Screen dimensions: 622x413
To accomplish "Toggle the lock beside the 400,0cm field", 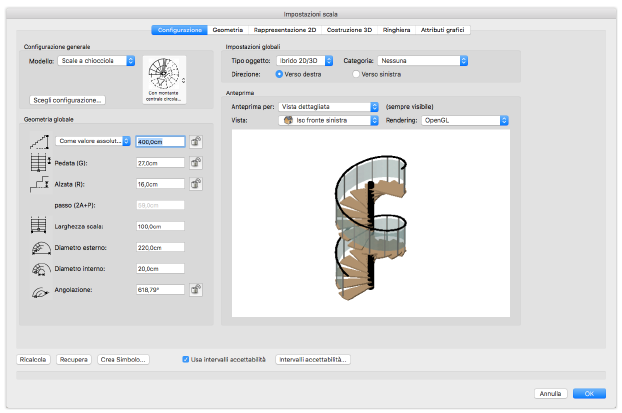I will (196, 142).
